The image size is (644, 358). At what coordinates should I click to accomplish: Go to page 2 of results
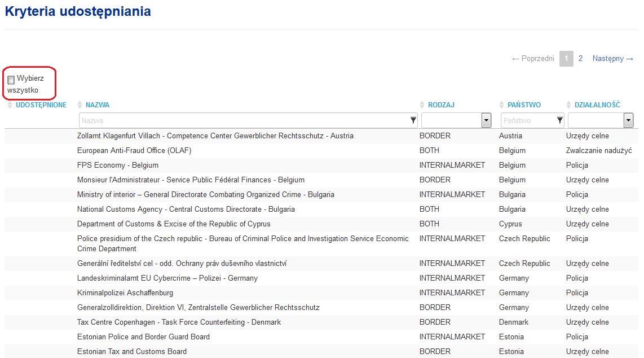[580, 58]
